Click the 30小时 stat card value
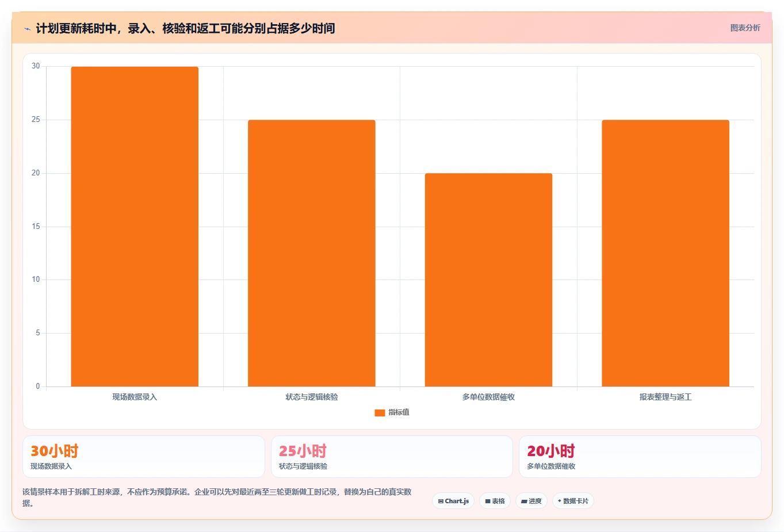The height and width of the screenshot is (532, 784). coord(54,451)
